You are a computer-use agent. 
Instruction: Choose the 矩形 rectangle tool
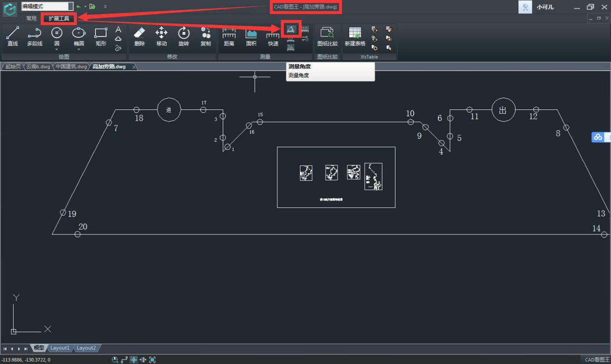(101, 37)
